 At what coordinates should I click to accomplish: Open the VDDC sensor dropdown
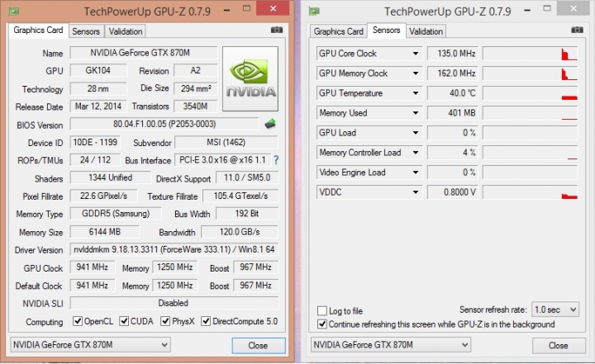coord(416,192)
